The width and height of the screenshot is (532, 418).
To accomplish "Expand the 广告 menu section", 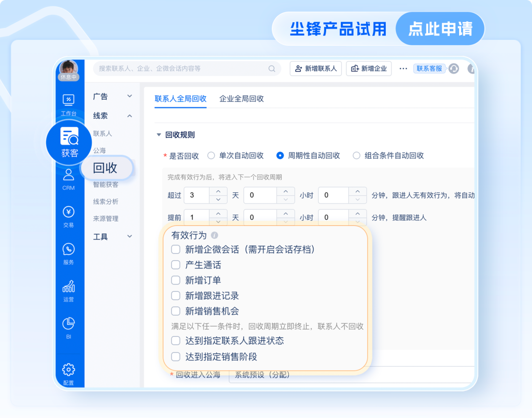I will coord(130,96).
